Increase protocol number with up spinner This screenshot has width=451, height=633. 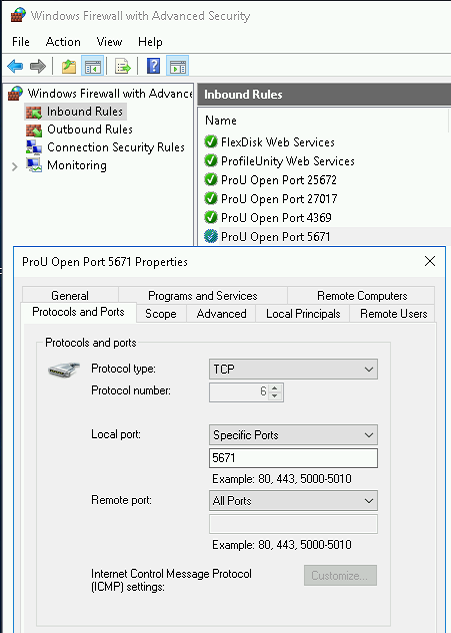click(x=275, y=388)
